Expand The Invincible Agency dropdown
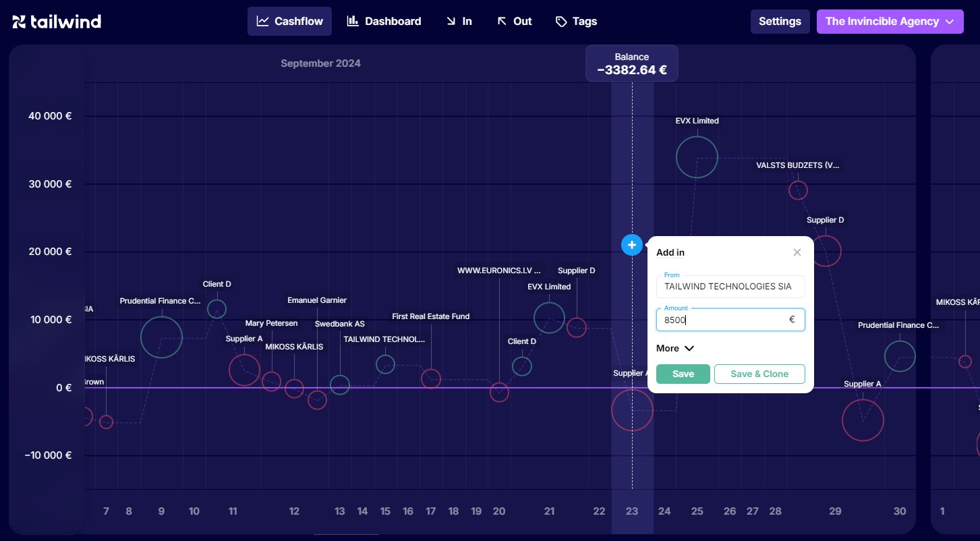 pyautogui.click(x=890, y=22)
